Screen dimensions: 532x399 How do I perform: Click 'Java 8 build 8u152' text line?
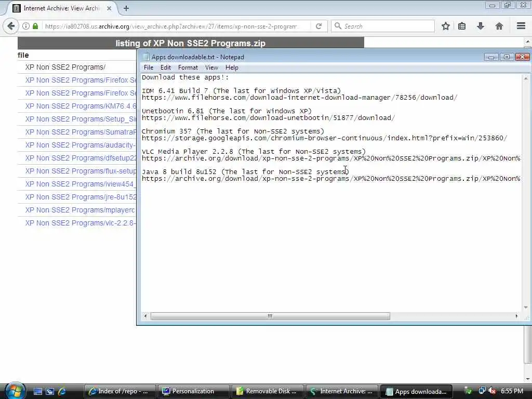[x=245, y=171]
